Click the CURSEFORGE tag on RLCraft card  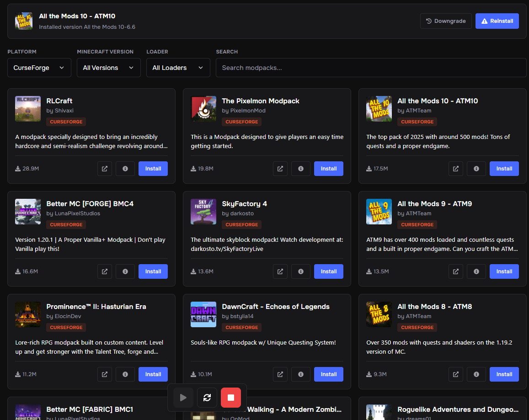point(66,122)
